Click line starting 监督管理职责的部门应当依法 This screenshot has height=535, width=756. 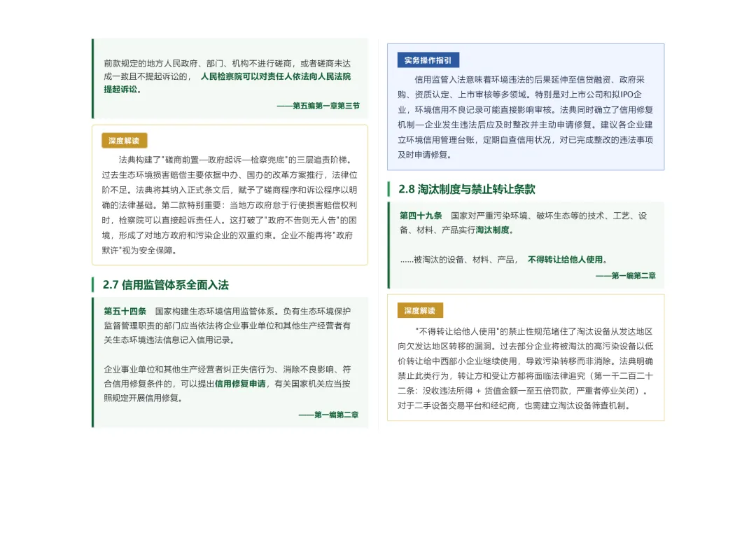click(227, 326)
